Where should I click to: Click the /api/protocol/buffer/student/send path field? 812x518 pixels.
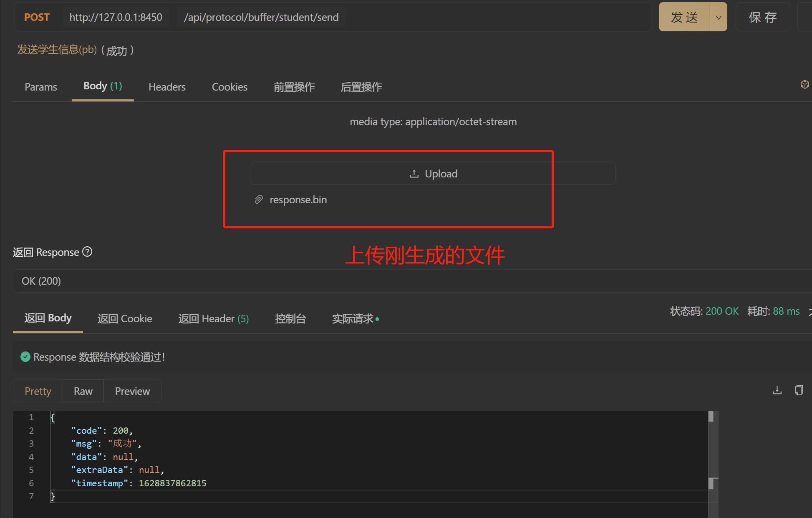tap(261, 17)
